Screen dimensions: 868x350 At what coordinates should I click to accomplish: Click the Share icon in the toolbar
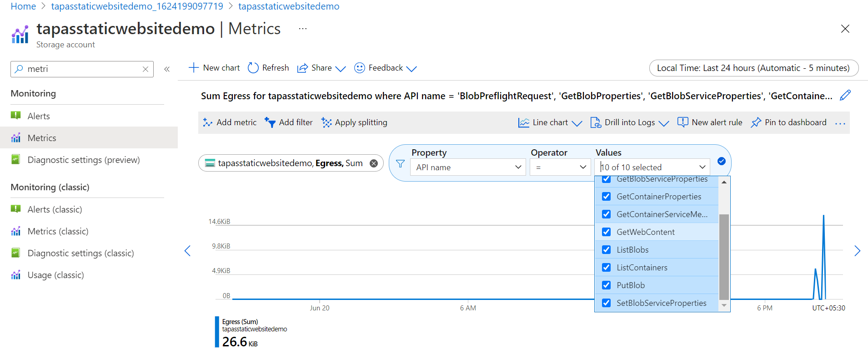click(302, 68)
